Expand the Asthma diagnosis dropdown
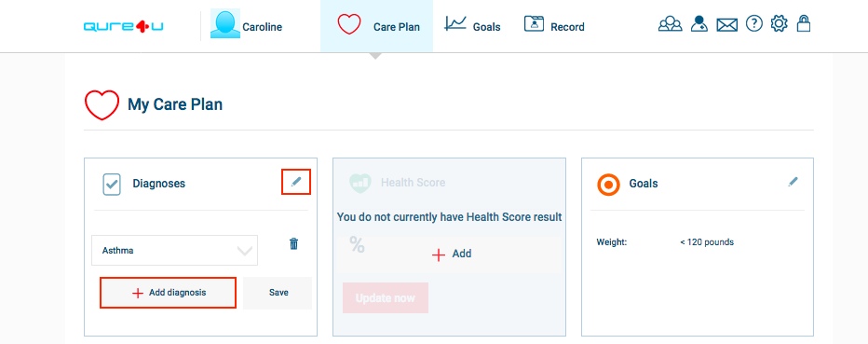This screenshot has width=868, height=344. point(174,251)
